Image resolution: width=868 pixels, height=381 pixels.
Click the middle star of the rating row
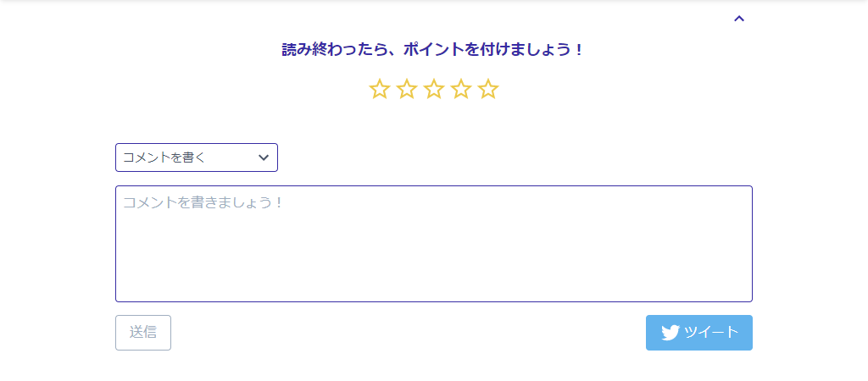(434, 89)
